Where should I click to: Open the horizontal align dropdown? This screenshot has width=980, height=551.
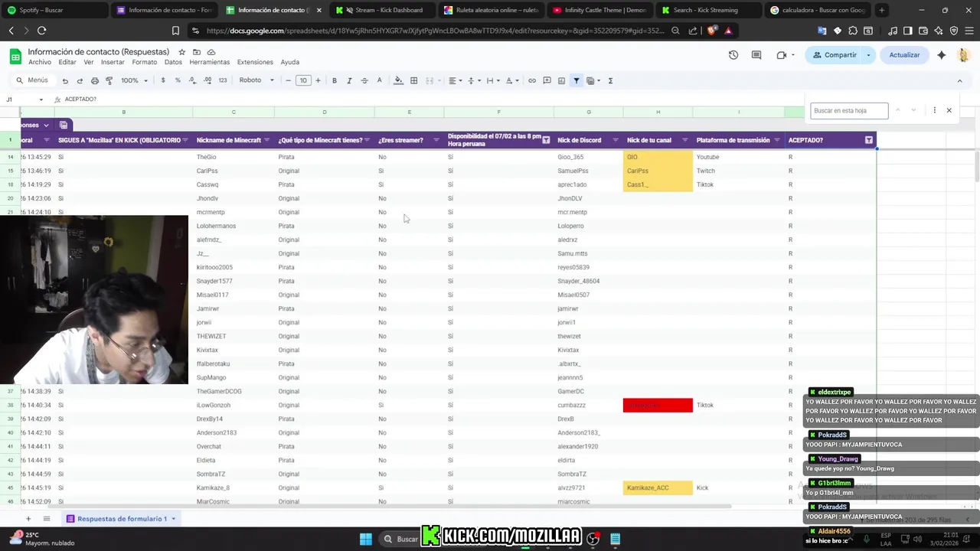(x=455, y=80)
